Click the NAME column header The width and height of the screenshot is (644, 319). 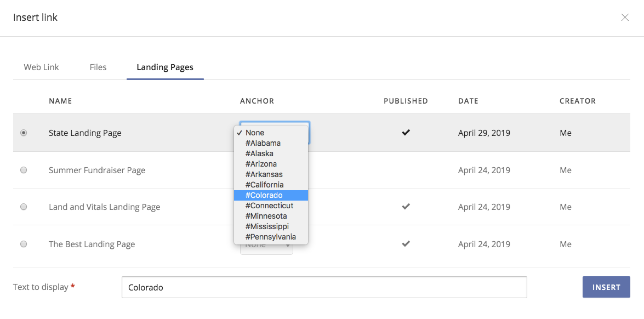tap(60, 101)
